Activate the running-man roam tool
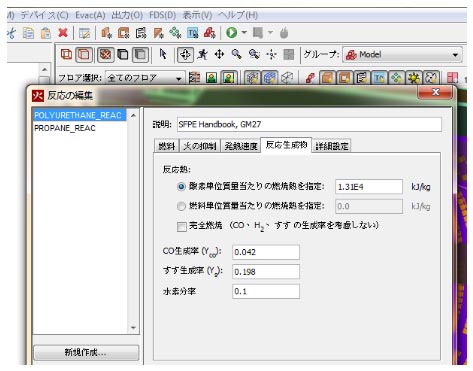Image resolution: width=473 pixels, height=371 pixels. pyautogui.click(x=202, y=54)
